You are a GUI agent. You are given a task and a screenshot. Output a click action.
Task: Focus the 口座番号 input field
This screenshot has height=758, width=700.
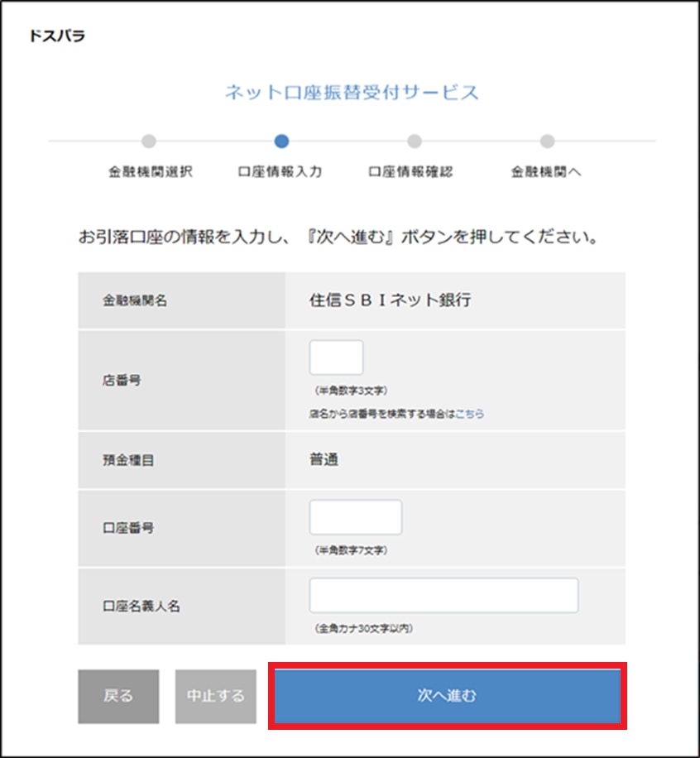coord(355,517)
